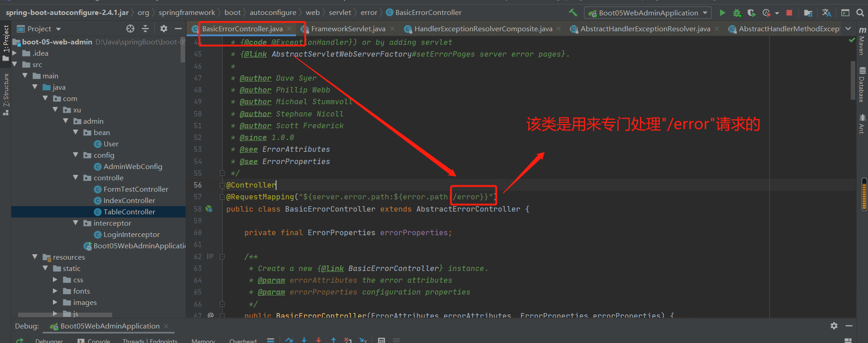Click the gutter icon on line 58
Image resolution: width=868 pixels, height=343 pixels.
click(x=209, y=209)
